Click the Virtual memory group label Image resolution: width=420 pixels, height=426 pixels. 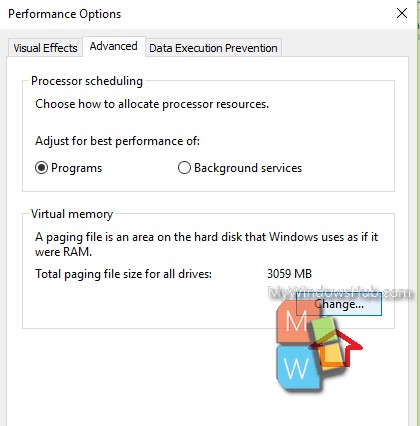pos(72,214)
